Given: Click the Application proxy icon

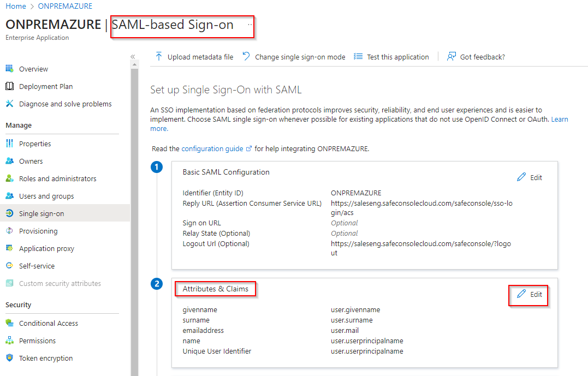Looking at the screenshot, I should [x=9, y=248].
